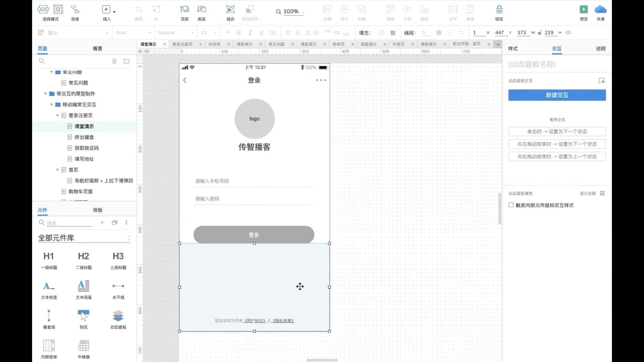Collapse the 登录注册页 tree node

[x=57, y=115]
